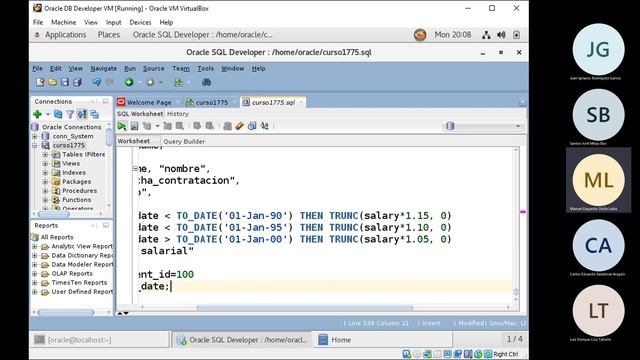Click the Refresh connections icon
Viewport: 640px width, 360px height.
[58, 114]
